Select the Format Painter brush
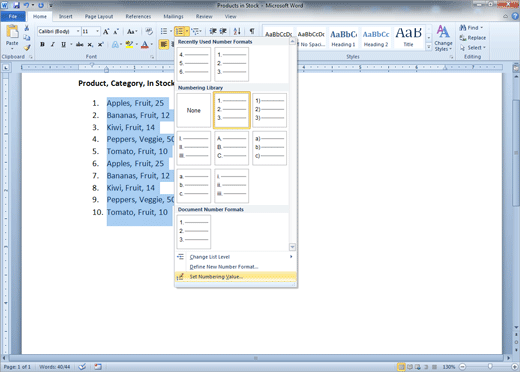The image size is (520, 372). click(x=27, y=47)
